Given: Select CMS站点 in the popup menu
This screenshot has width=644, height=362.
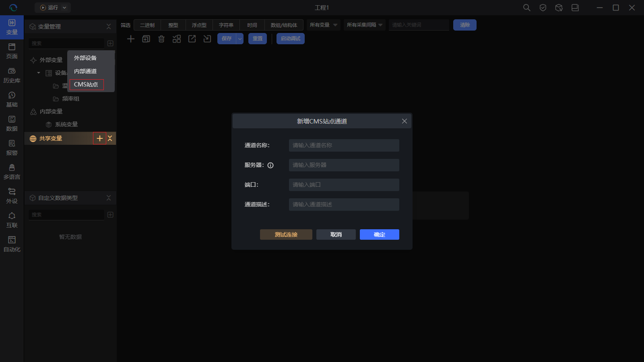Looking at the screenshot, I should coord(87,84).
